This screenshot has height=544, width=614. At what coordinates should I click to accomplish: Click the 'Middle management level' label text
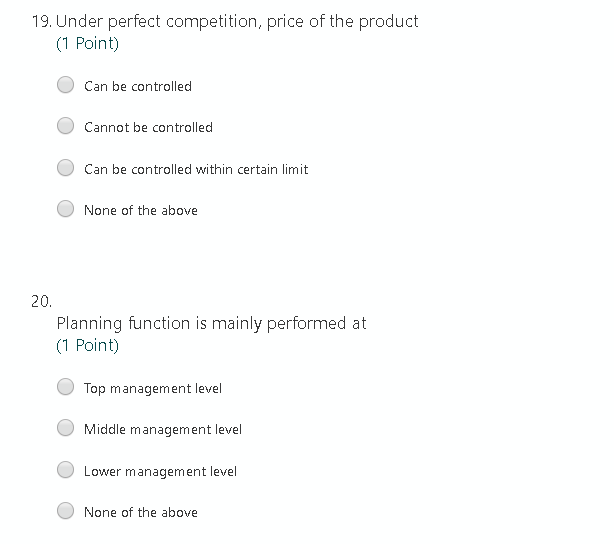(x=163, y=430)
